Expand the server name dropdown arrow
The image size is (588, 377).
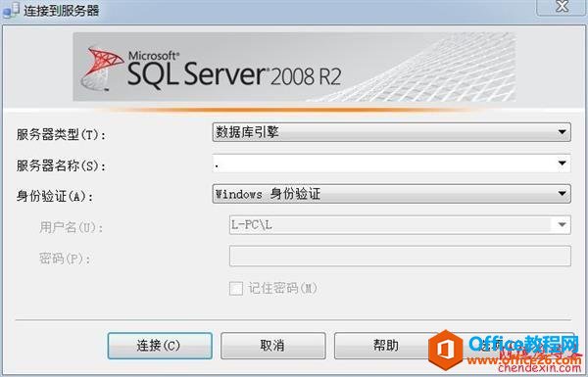[562, 163]
